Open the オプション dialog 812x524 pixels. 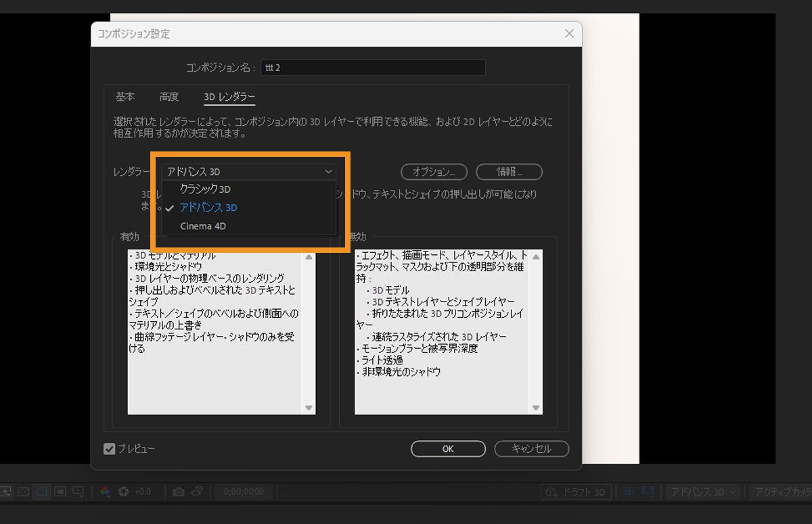433,172
